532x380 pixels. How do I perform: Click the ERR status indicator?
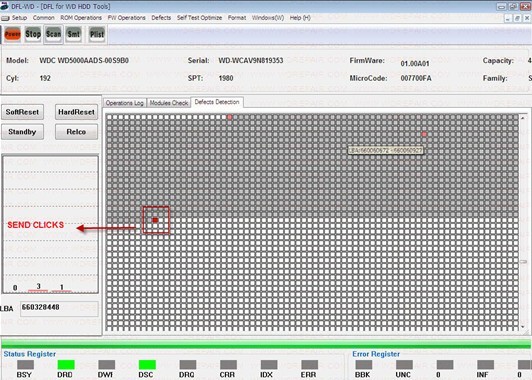[x=309, y=365]
